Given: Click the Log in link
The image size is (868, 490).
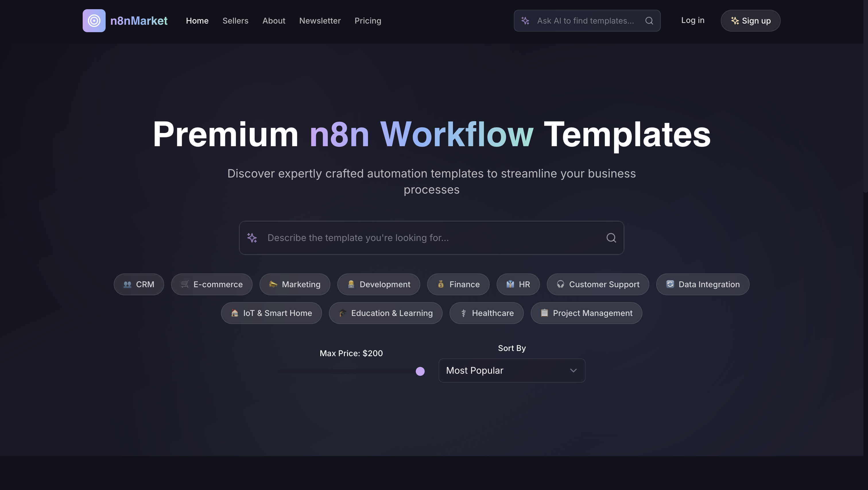Looking at the screenshot, I should (x=692, y=20).
